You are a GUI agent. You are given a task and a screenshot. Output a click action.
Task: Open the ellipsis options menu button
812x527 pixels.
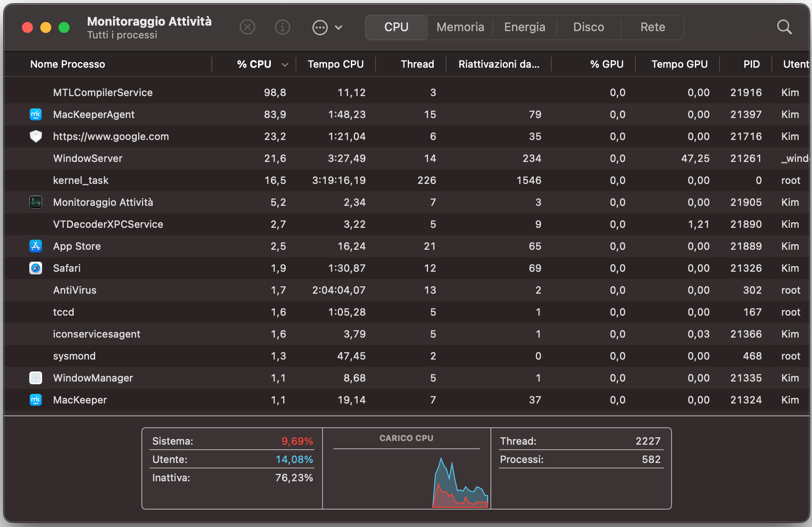tap(320, 27)
